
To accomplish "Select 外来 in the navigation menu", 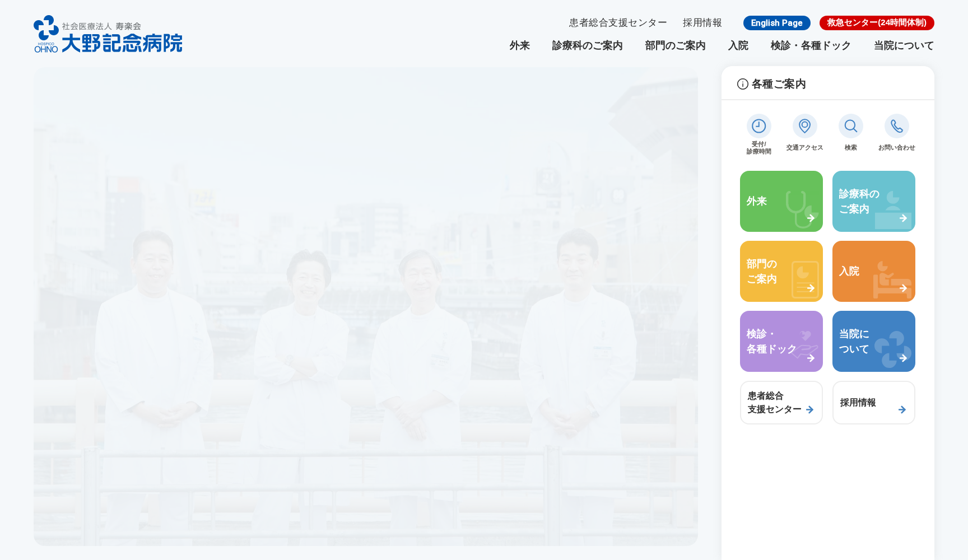I will [519, 45].
